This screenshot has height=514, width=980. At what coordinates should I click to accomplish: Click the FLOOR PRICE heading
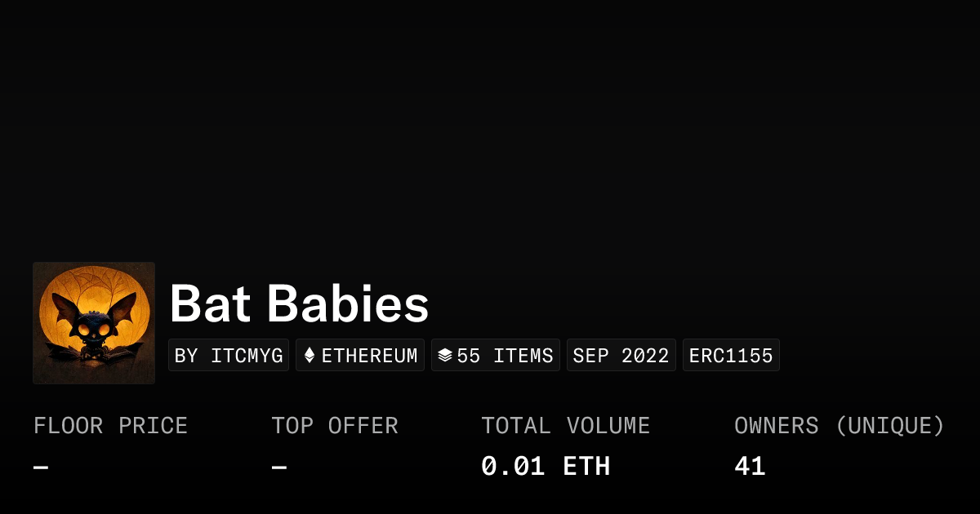pos(110,426)
